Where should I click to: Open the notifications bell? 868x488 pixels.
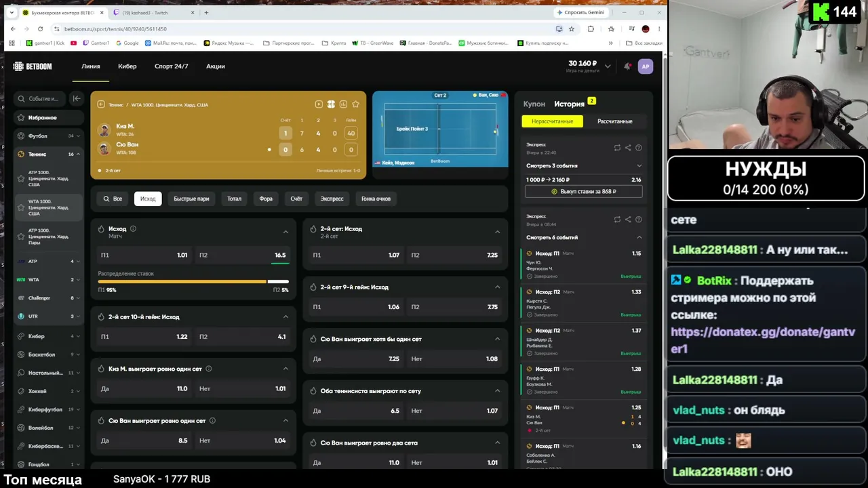(627, 66)
